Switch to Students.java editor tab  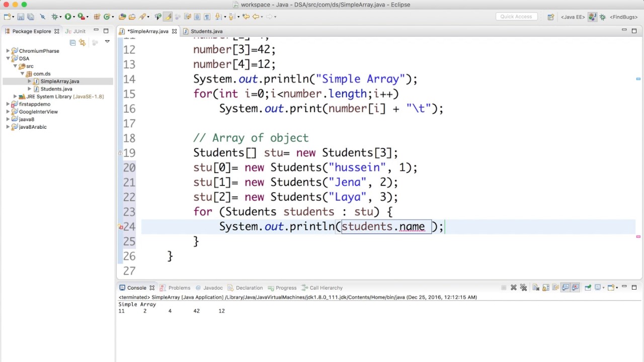203,31
